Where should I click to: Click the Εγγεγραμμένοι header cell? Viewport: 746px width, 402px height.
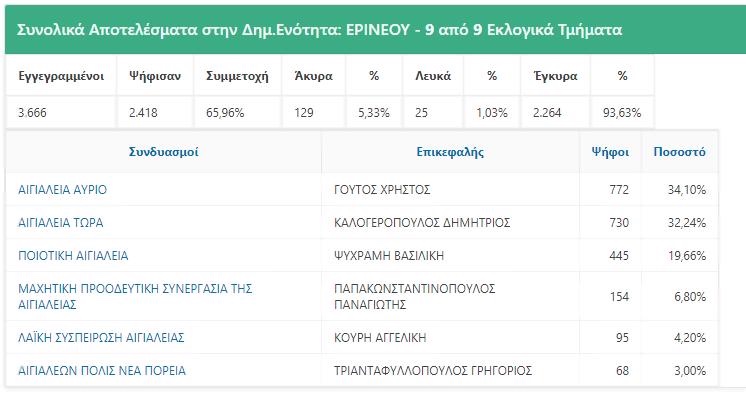tap(60, 76)
